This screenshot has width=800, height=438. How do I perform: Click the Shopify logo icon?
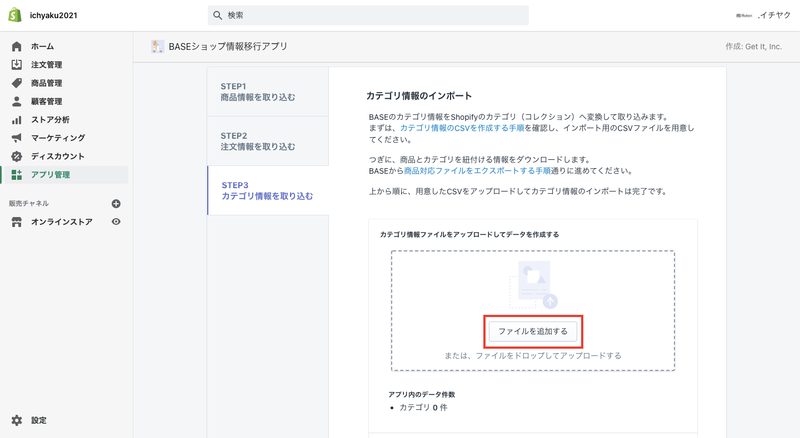point(15,15)
